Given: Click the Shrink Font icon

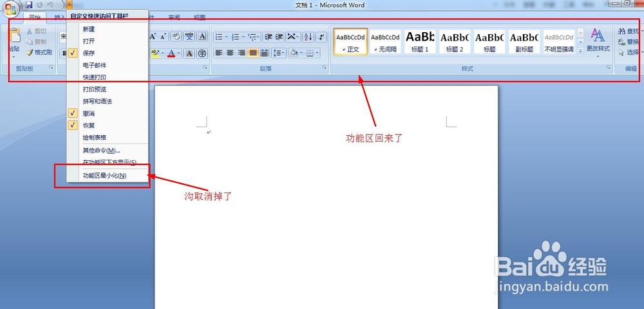Looking at the screenshot, I should 163,37.
